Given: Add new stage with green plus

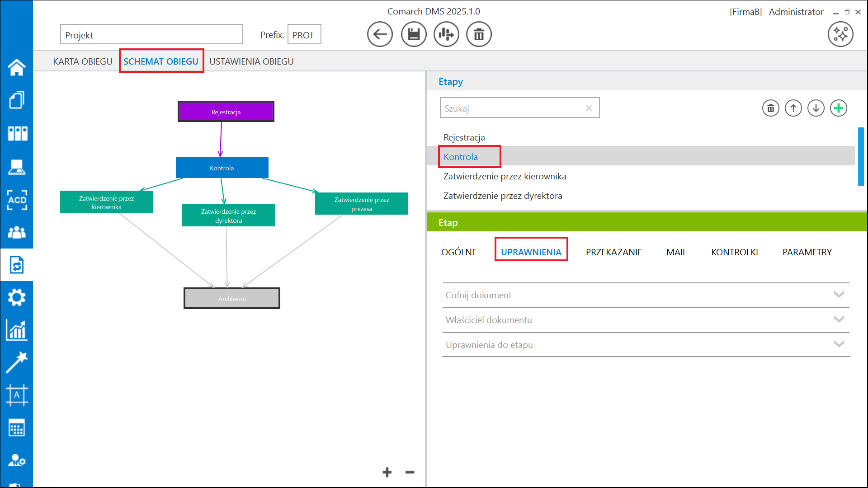Looking at the screenshot, I should pos(839,108).
